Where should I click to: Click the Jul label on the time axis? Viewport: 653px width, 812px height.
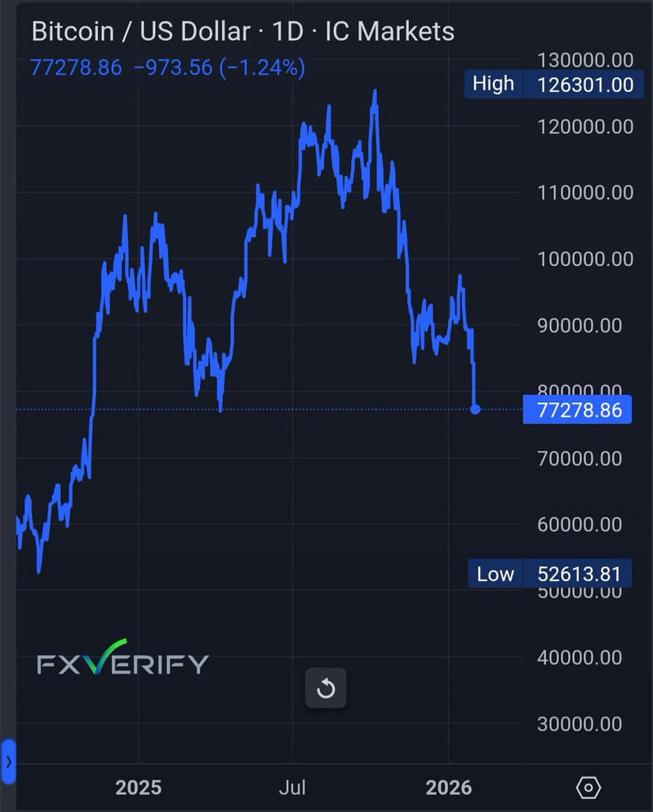pyautogui.click(x=292, y=788)
